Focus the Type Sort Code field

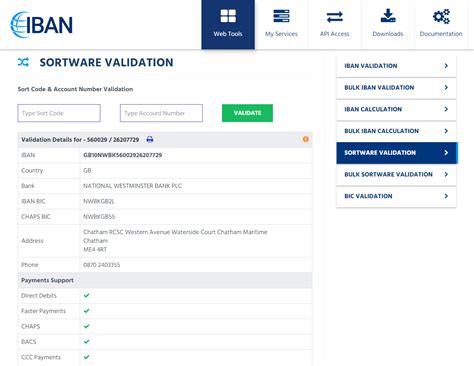pyautogui.click(x=59, y=113)
